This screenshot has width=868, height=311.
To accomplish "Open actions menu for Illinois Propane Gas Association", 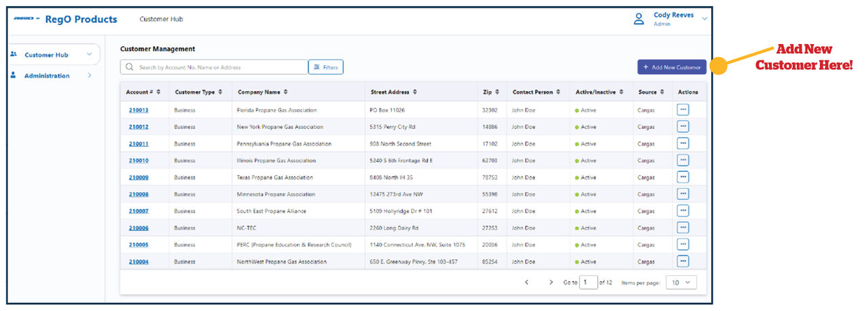I will pyautogui.click(x=683, y=160).
